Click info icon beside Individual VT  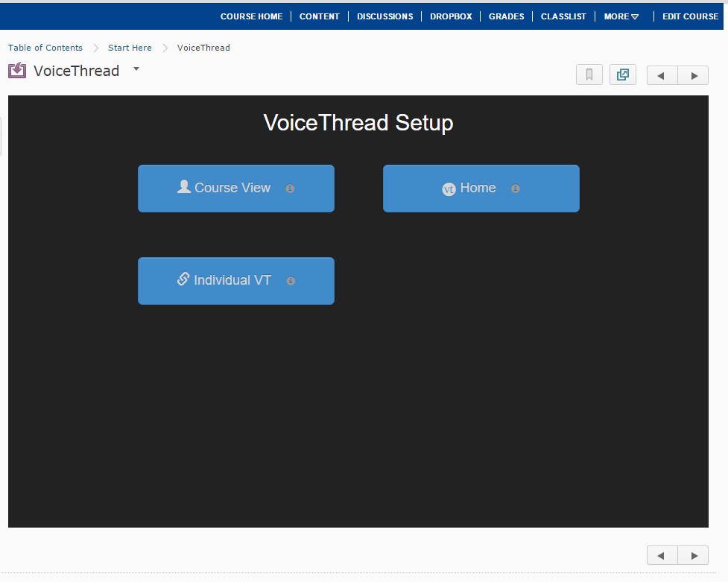tap(291, 281)
